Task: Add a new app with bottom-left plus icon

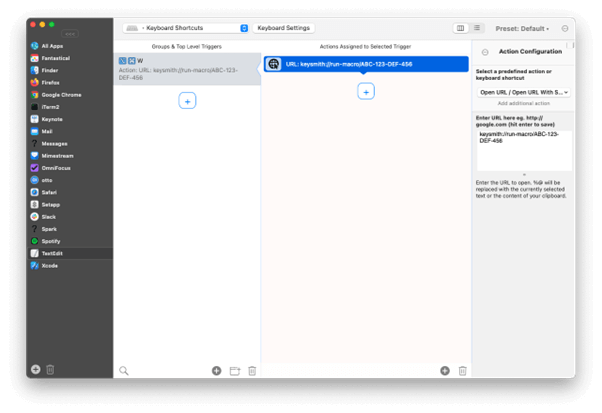Action: point(35,370)
